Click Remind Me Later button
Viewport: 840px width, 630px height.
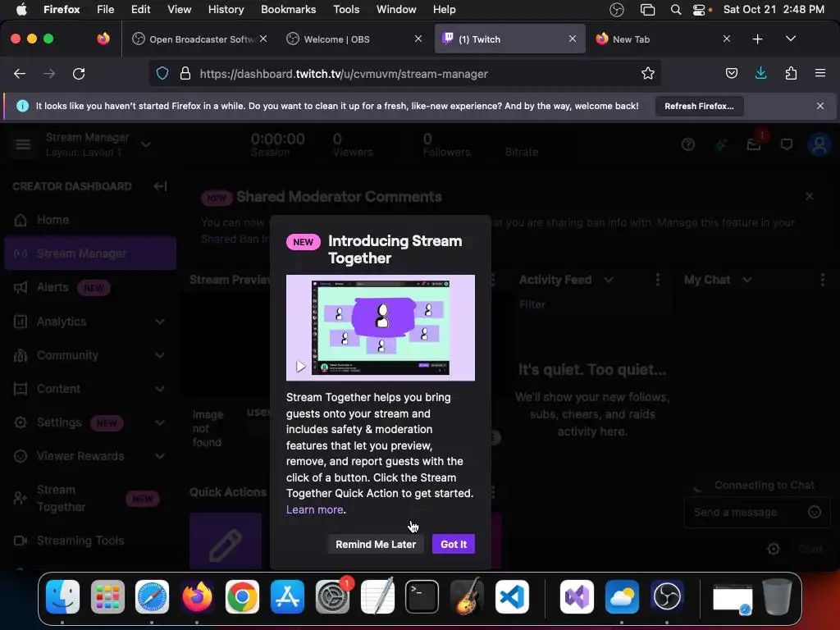tap(376, 544)
